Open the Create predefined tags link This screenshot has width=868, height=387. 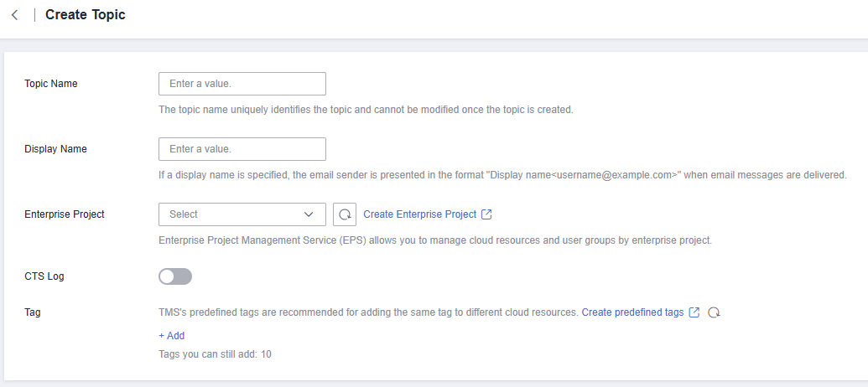632,312
